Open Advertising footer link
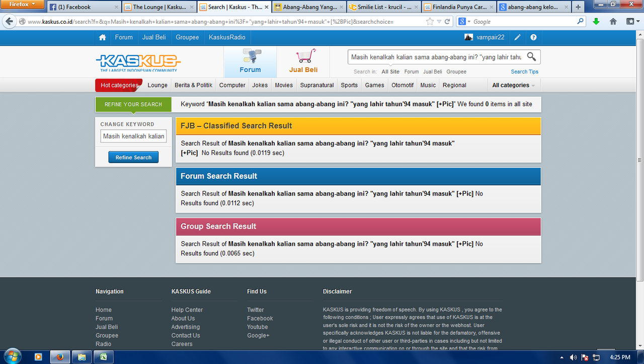The image size is (644, 364). (x=186, y=327)
